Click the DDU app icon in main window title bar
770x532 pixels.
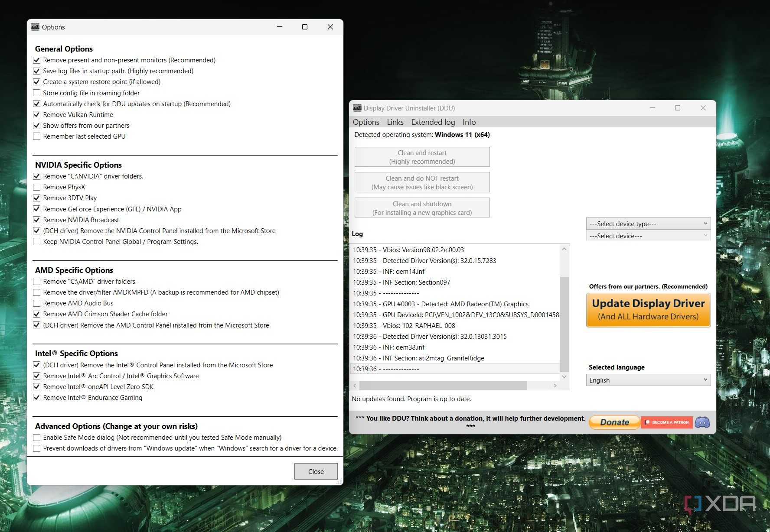(x=357, y=108)
